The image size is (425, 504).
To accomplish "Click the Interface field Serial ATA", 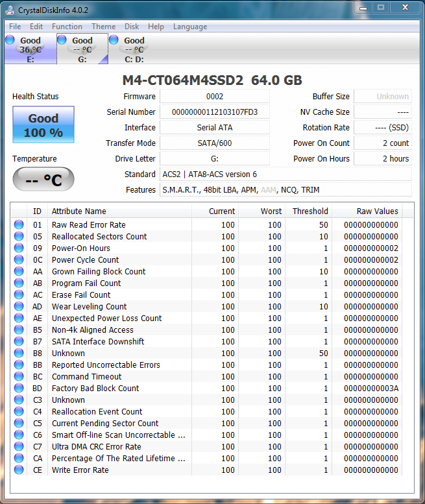I will click(x=214, y=128).
